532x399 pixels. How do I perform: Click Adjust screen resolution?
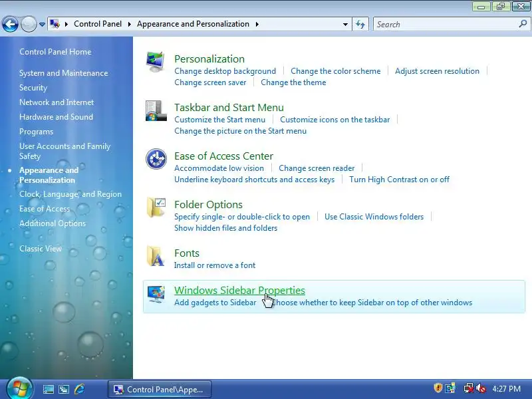(x=437, y=71)
